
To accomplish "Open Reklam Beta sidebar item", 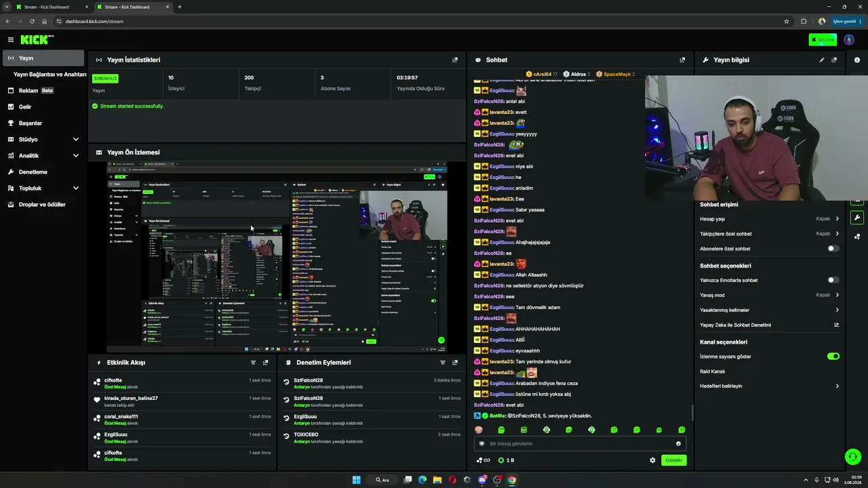I will 44,91.
